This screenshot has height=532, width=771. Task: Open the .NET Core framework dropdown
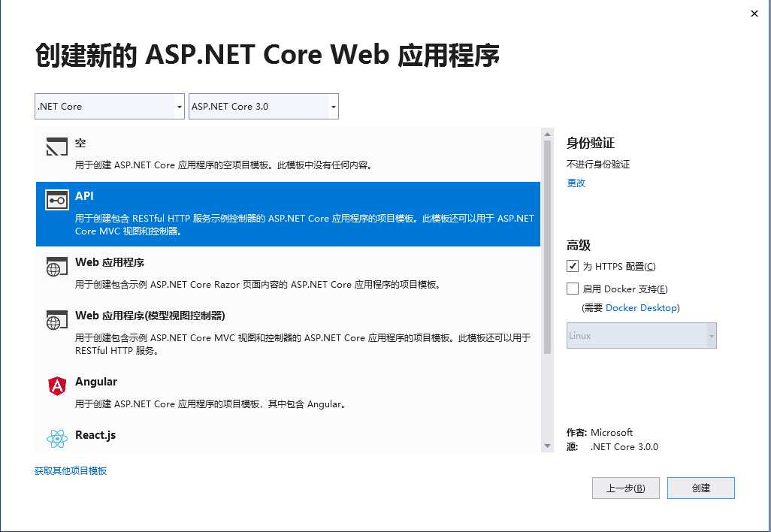(x=110, y=106)
